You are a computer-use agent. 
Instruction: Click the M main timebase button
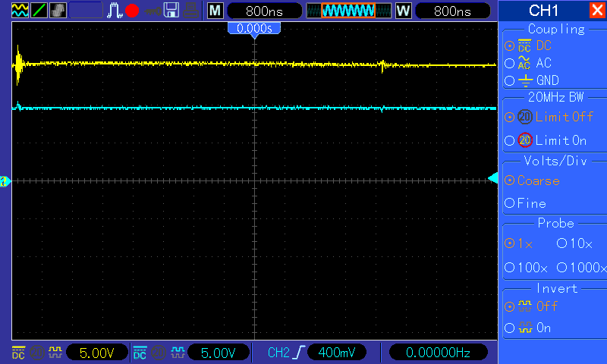point(215,11)
